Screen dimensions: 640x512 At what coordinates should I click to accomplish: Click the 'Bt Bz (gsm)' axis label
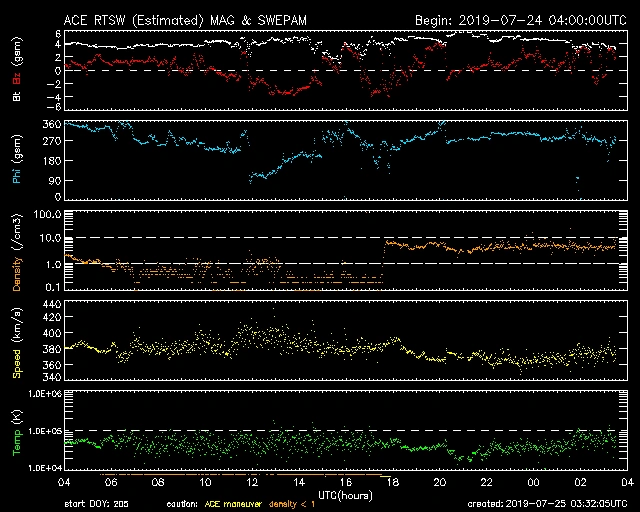(x=17, y=69)
